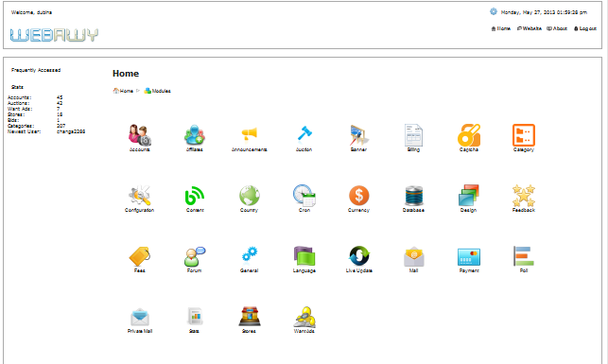This screenshot has height=364, width=608.
Task: Open the Auction gavel module
Action: 304,138
